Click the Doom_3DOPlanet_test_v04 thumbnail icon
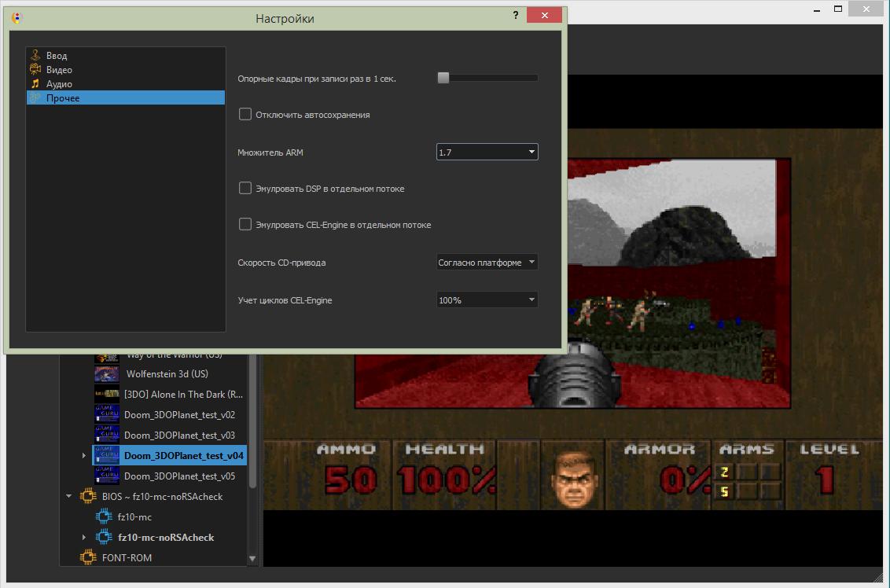The height and width of the screenshot is (588, 890). tap(107, 455)
